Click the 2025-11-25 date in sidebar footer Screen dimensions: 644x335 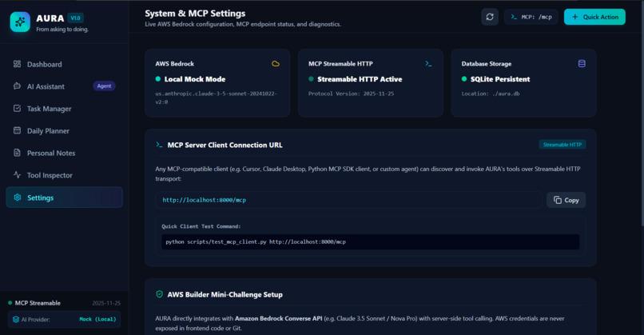tap(106, 303)
